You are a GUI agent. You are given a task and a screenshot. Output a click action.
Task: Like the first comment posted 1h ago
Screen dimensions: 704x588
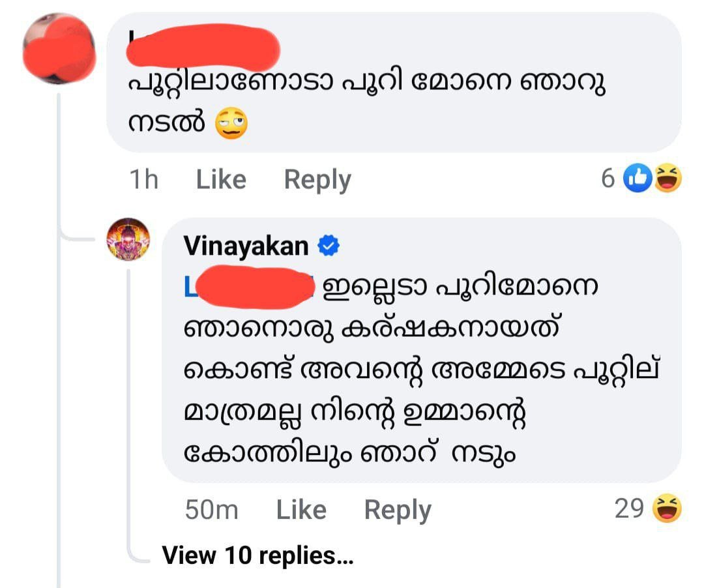pyautogui.click(x=221, y=179)
